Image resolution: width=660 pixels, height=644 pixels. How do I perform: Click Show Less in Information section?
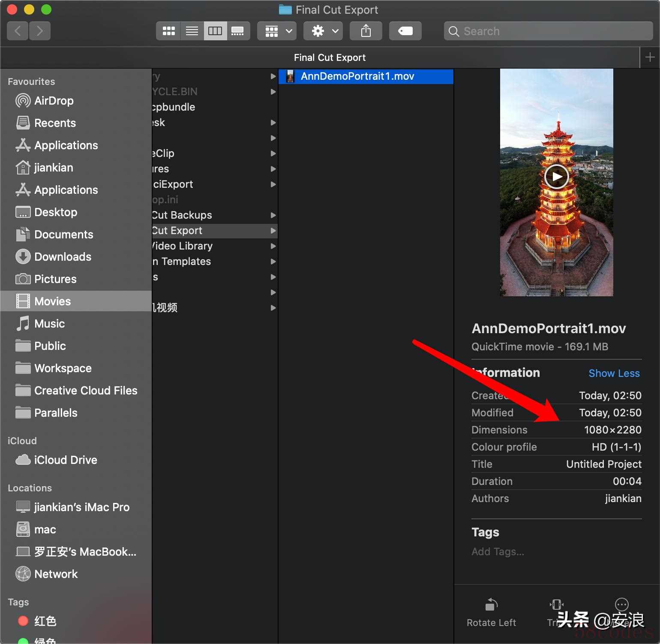614,373
